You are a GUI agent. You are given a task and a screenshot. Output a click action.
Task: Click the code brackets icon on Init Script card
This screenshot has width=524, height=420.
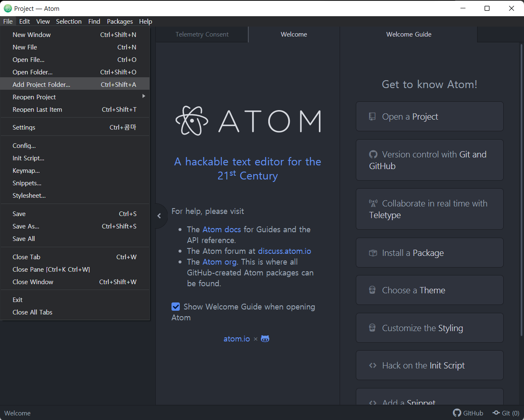(373, 366)
